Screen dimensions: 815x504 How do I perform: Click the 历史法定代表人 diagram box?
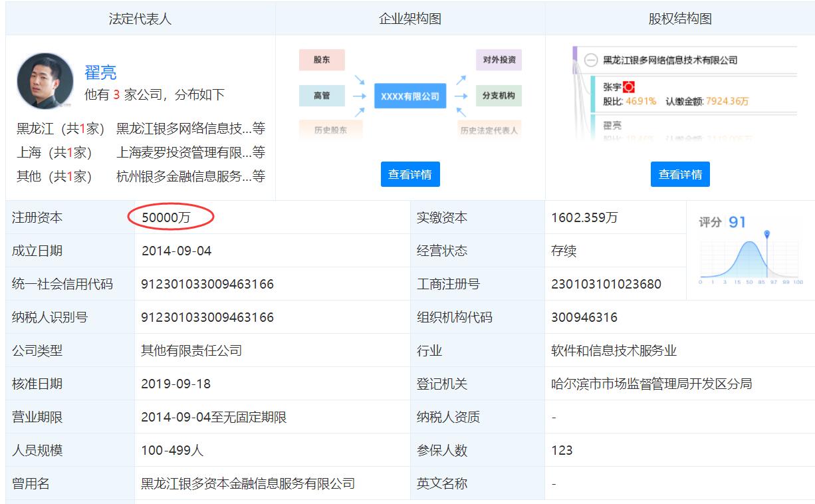click(489, 130)
